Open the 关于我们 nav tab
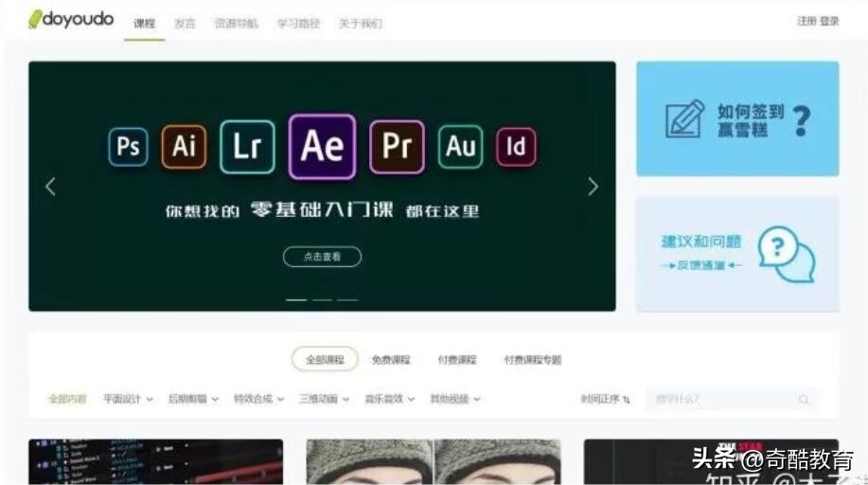The width and height of the screenshot is (868, 485). coord(361,24)
